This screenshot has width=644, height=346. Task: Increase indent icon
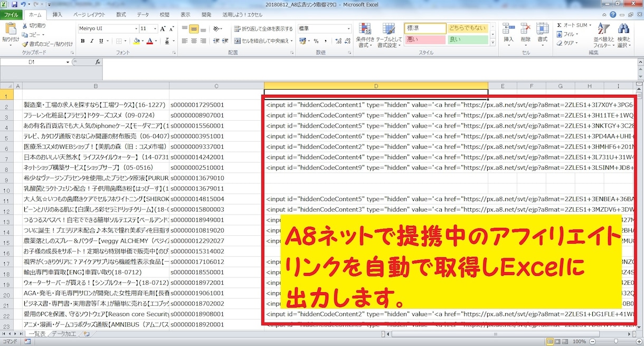tap(225, 41)
